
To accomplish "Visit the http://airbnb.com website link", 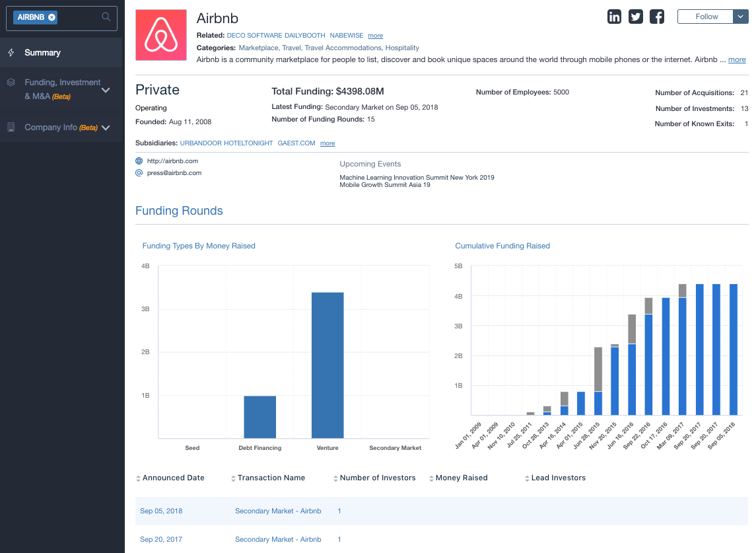I will 172,161.
